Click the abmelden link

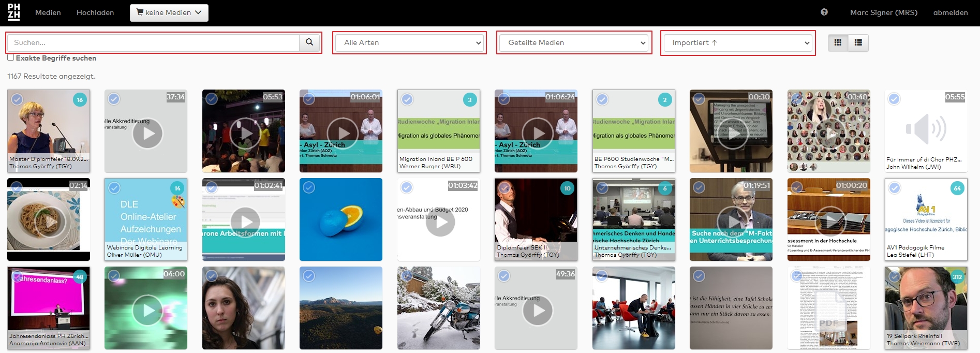(950, 12)
